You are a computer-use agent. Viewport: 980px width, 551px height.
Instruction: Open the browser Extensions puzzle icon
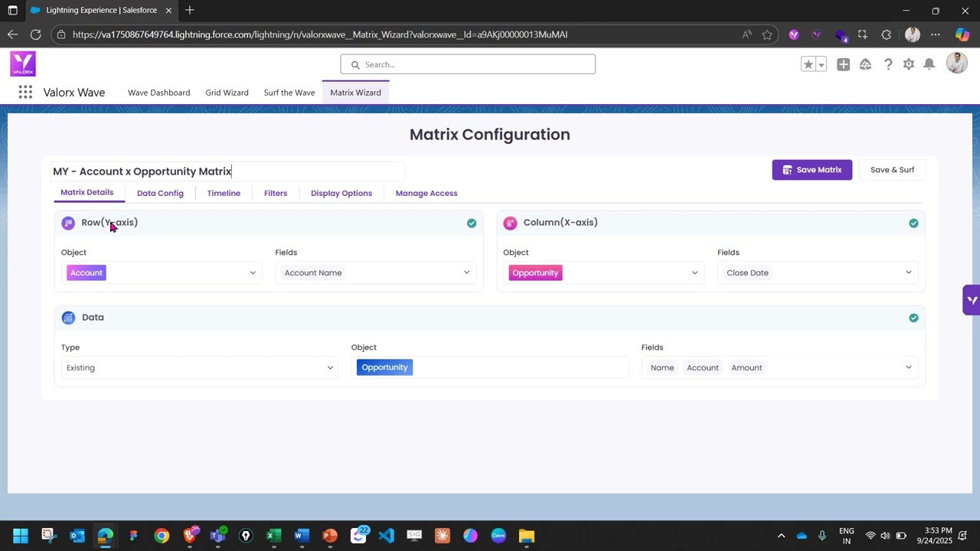[887, 34]
